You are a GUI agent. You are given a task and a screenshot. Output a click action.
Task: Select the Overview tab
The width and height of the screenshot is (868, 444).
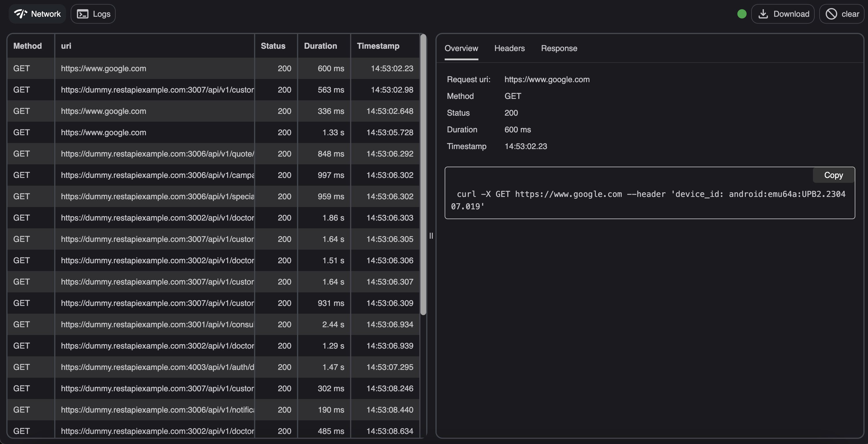coord(461,48)
